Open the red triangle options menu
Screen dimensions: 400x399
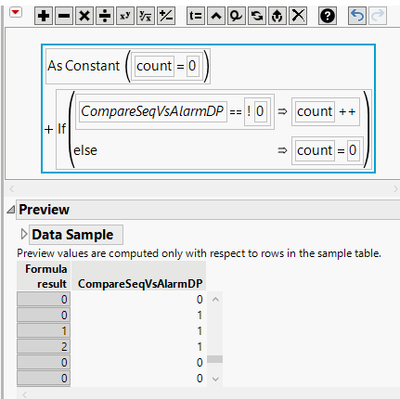coord(16,13)
